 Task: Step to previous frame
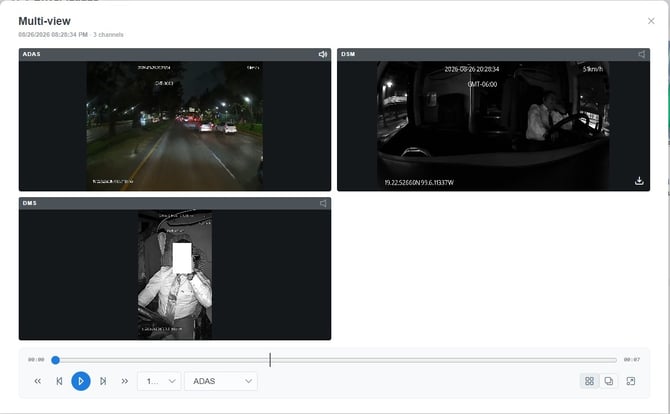pos(59,381)
